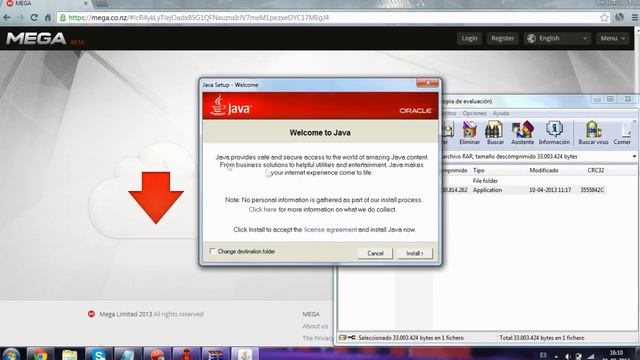The height and width of the screenshot is (360, 640).
Task: Go back in the browser
Action: 7,18
